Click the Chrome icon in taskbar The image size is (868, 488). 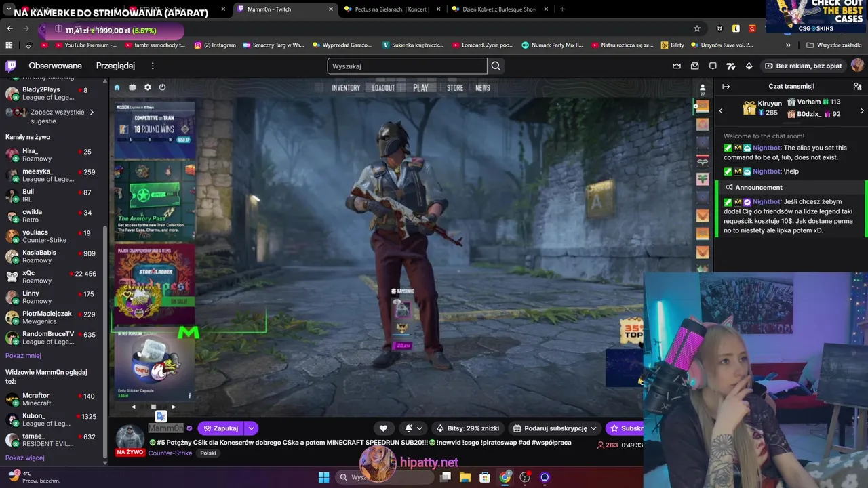(x=505, y=477)
